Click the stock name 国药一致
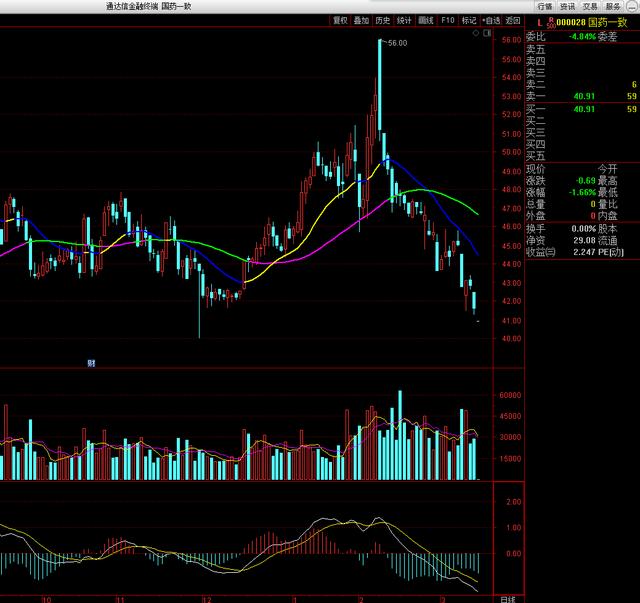 coord(607,22)
